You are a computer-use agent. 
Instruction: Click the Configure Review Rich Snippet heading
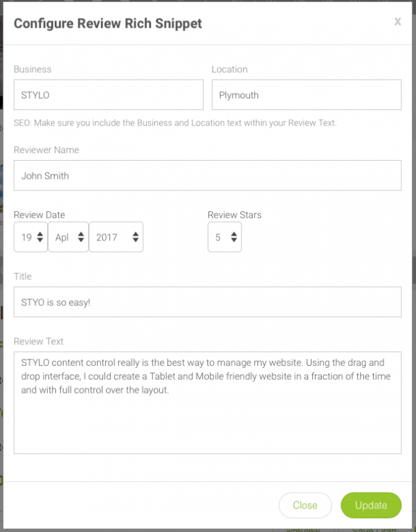coord(108,24)
